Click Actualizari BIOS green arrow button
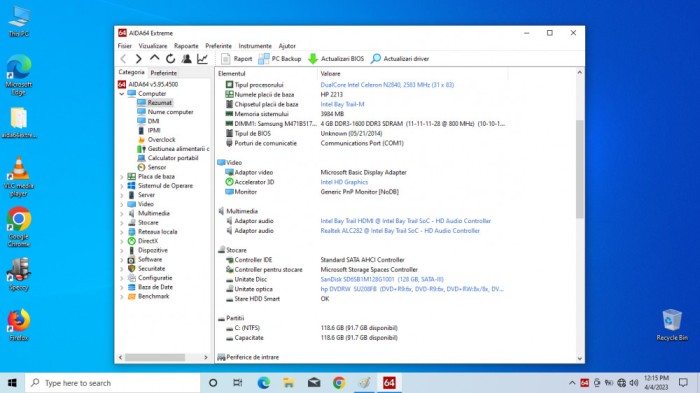This screenshot has height=393, width=700. pyautogui.click(x=336, y=59)
